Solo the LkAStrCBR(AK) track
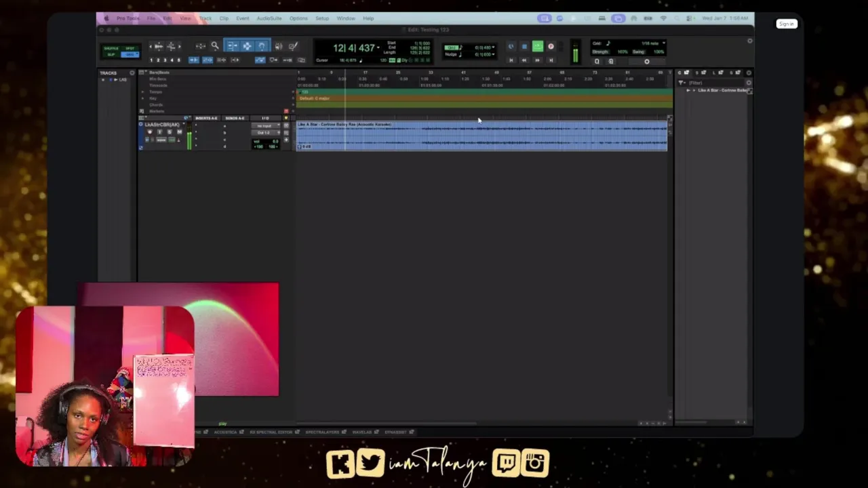The height and width of the screenshot is (488, 868). pos(170,132)
